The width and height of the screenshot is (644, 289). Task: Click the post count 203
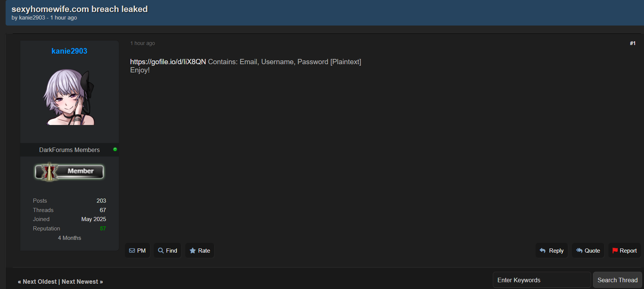[101, 201]
